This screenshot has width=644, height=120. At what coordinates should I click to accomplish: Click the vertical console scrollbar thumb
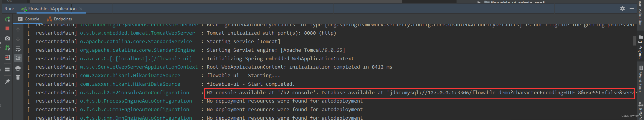tap(635, 40)
